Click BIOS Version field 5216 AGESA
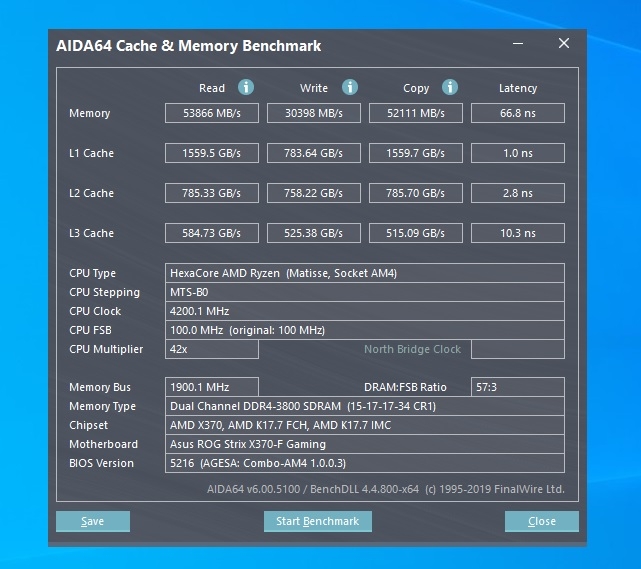Viewport: 641px width, 569px height. (x=365, y=463)
